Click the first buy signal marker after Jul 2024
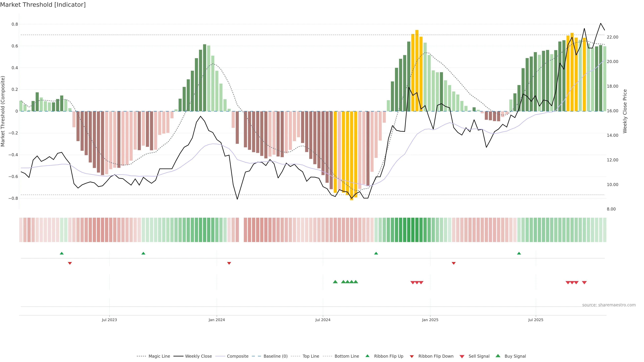 (335, 282)
